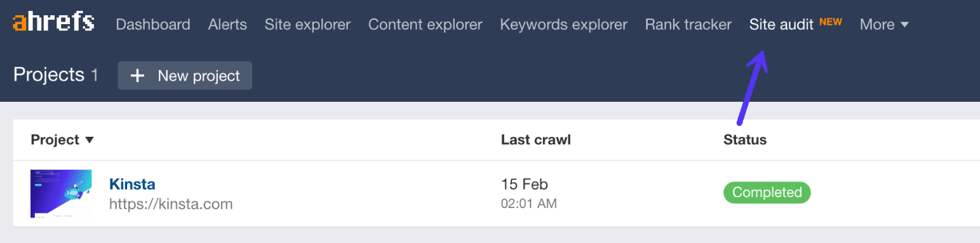Viewport: 980px width, 243px height.
Task: Click the Status column header
Action: click(x=744, y=139)
